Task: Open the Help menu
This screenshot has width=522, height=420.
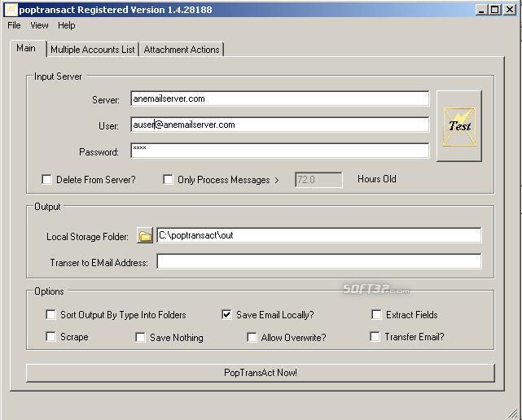Action: 66,25
